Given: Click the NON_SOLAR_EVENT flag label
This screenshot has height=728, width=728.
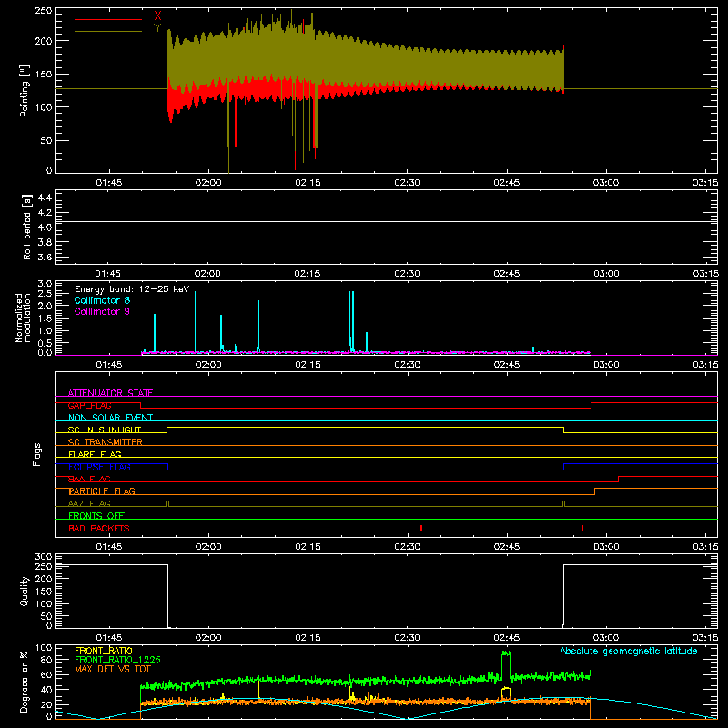Looking at the screenshot, I should pos(110,418).
